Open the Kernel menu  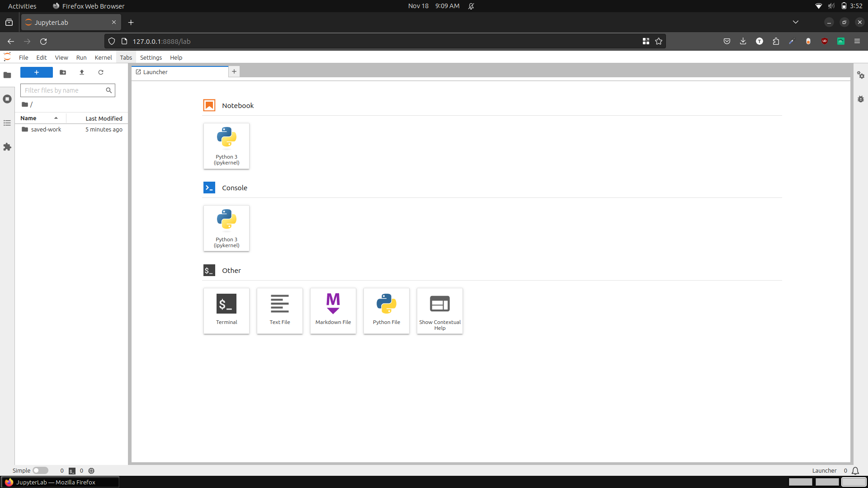[103, 57]
